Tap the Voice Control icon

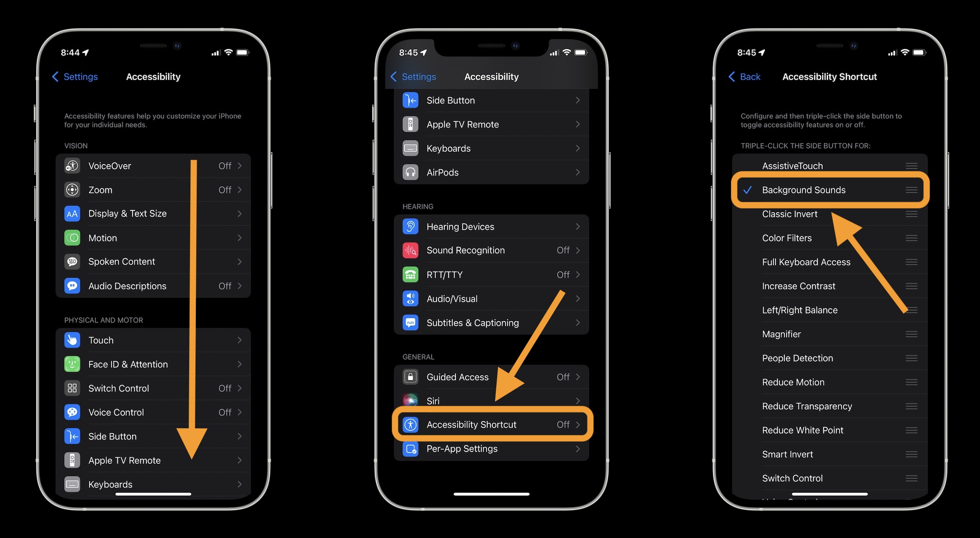coord(72,412)
